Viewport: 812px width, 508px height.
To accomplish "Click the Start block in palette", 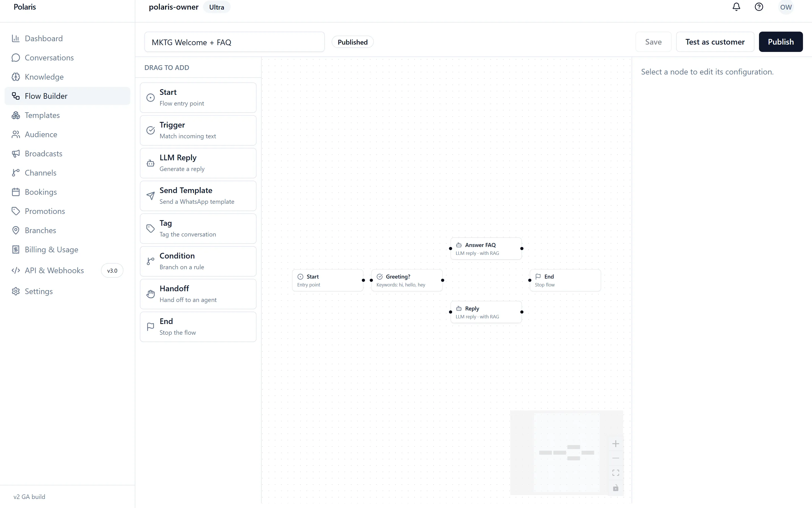I will click(198, 98).
